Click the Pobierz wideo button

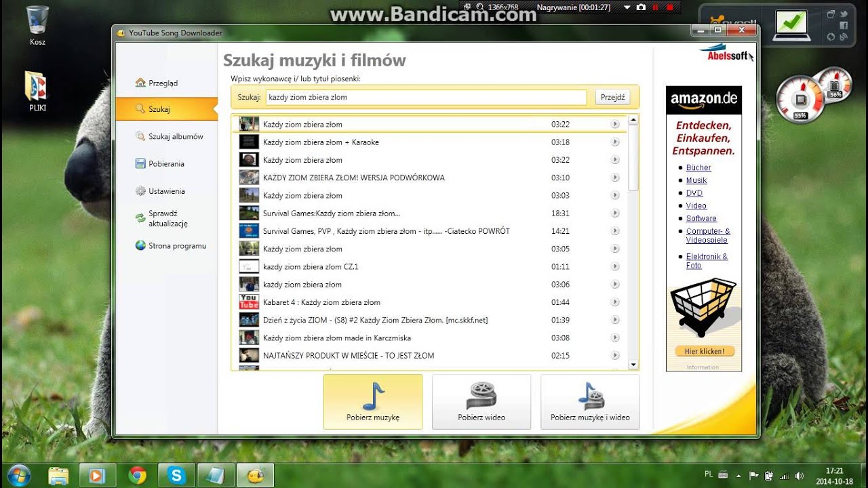tap(481, 402)
